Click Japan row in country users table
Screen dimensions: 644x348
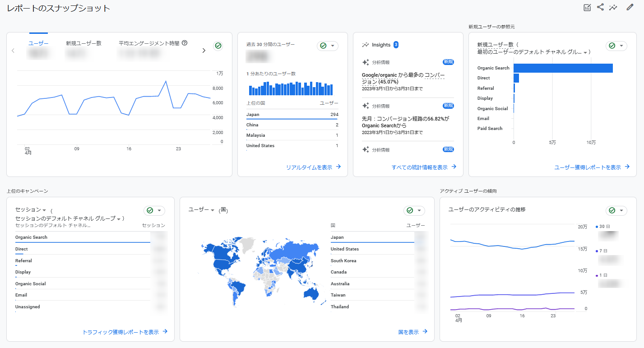378,237
